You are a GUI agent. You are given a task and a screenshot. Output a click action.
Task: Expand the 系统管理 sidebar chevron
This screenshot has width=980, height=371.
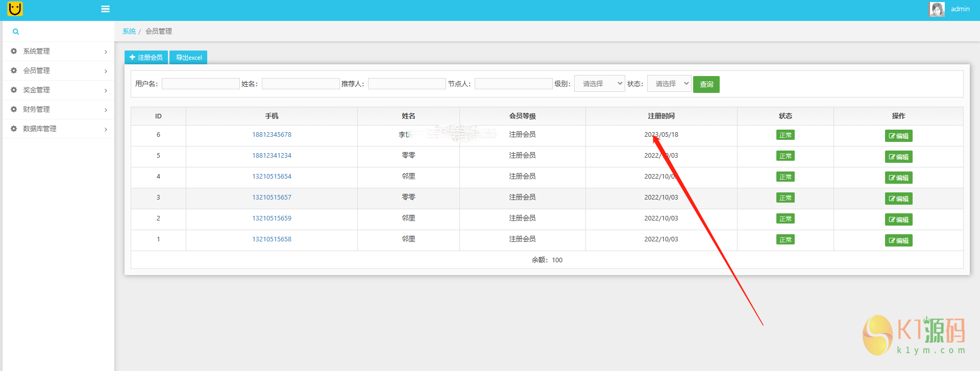pos(106,52)
